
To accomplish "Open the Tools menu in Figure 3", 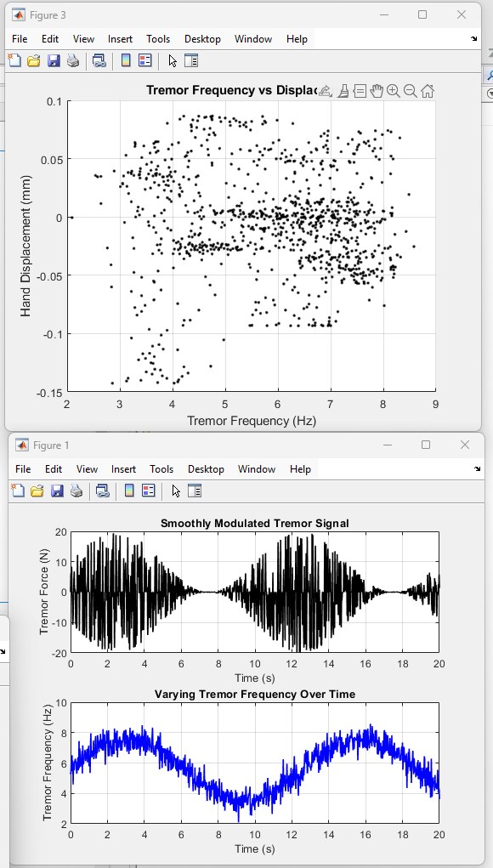I will click(x=158, y=39).
